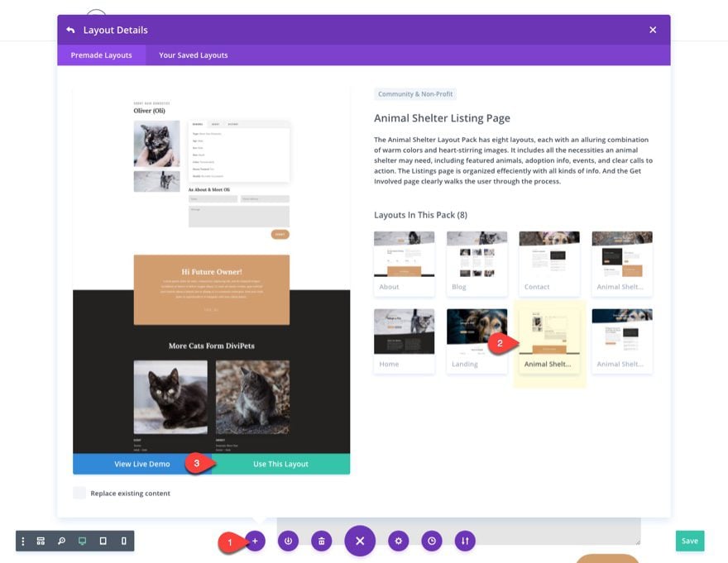Click the purple plus load-from-library icon
Image resolution: width=728 pixels, height=563 pixels.
(x=255, y=541)
